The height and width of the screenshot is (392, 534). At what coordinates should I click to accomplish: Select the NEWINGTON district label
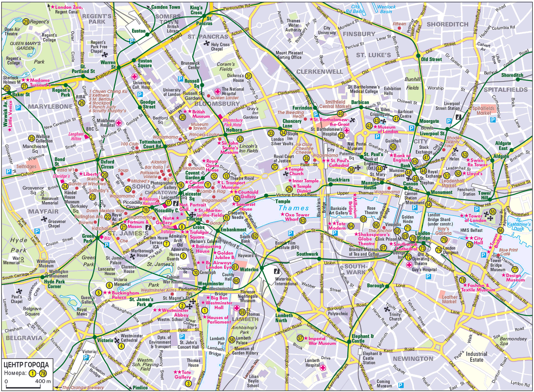(x=413, y=359)
